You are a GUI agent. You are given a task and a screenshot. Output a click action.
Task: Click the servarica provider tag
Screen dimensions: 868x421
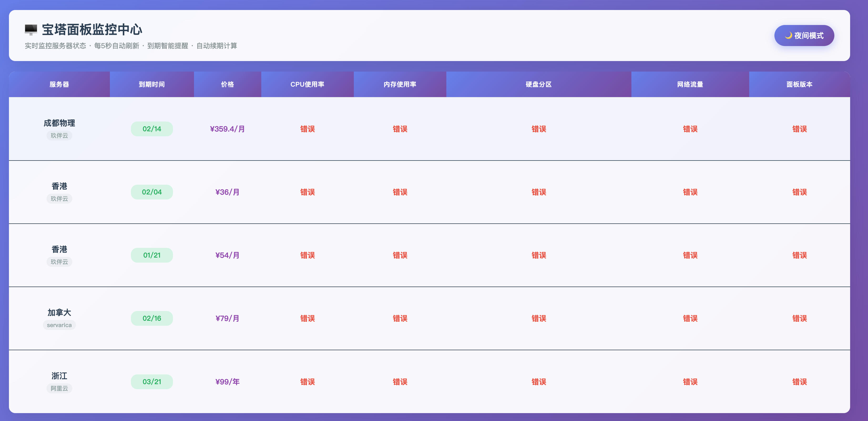click(59, 325)
